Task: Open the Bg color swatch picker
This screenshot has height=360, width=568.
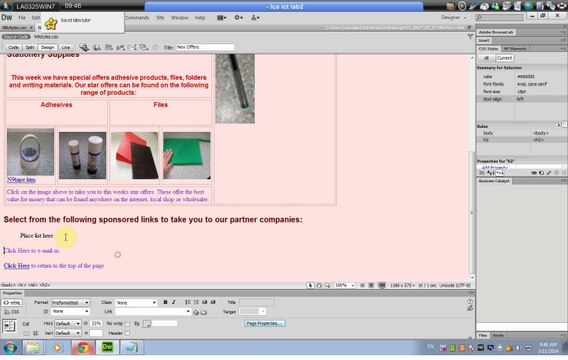Action: (146, 324)
